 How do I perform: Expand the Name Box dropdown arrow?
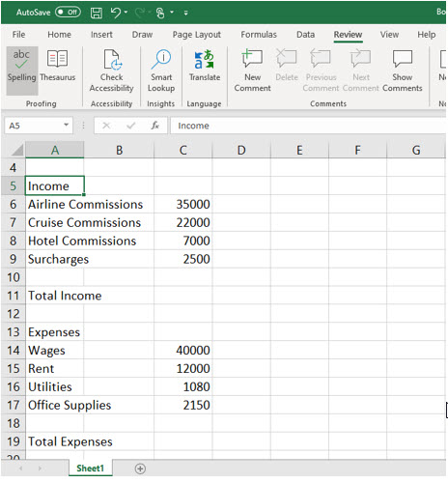(67, 125)
